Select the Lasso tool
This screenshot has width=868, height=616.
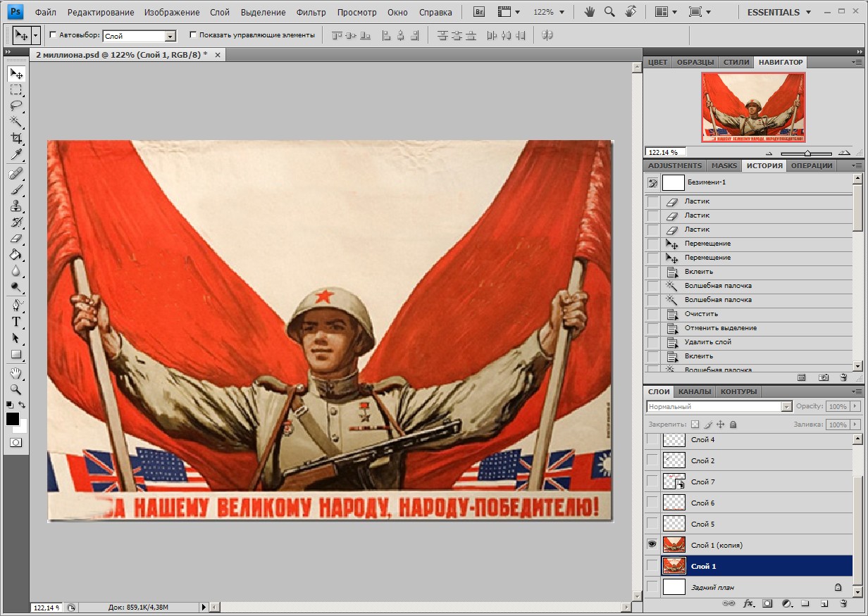coord(16,106)
